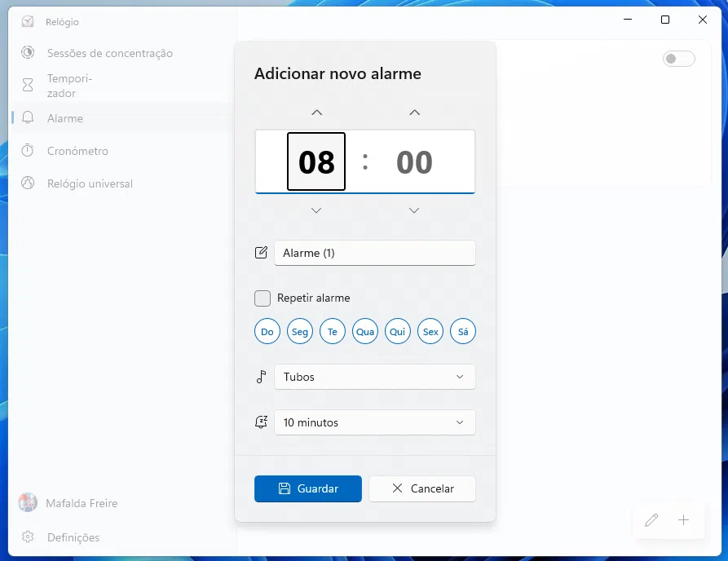Toggle the Seg day button
728x561 pixels.
point(300,331)
